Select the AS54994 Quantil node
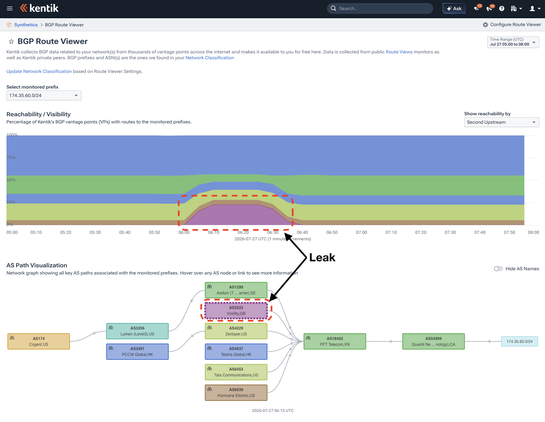The width and height of the screenshot is (545, 422). [433, 341]
